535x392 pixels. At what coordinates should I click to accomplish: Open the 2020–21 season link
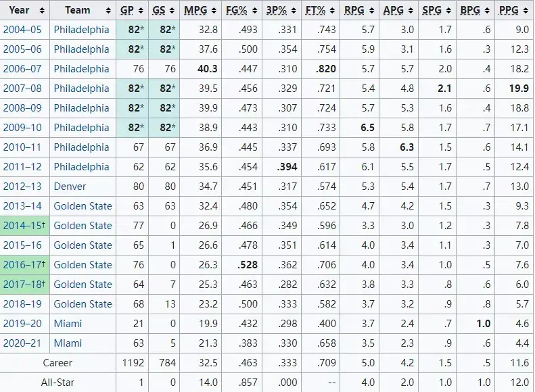(x=22, y=343)
